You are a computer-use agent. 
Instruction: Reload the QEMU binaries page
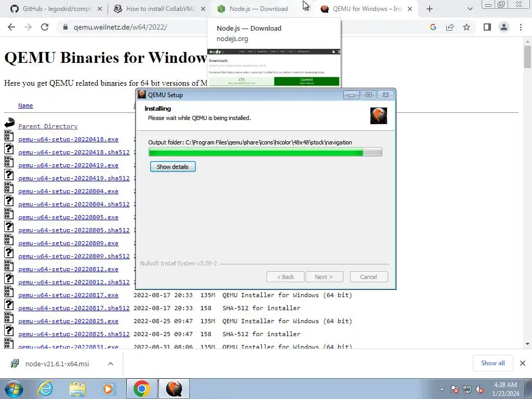pos(45,27)
